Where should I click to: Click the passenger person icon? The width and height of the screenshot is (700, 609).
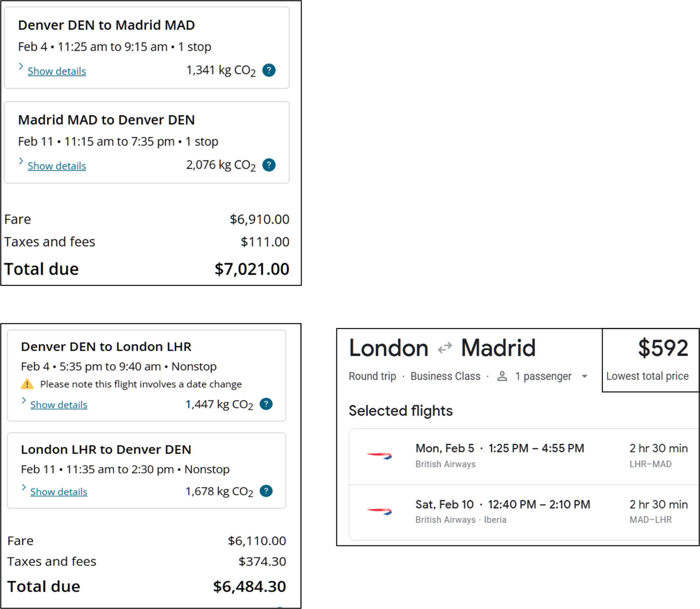pyautogui.click(x=502, y=376)
